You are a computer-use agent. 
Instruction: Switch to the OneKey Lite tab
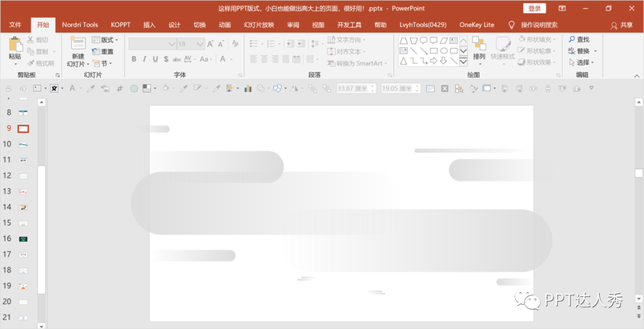[x=477, y=24]
